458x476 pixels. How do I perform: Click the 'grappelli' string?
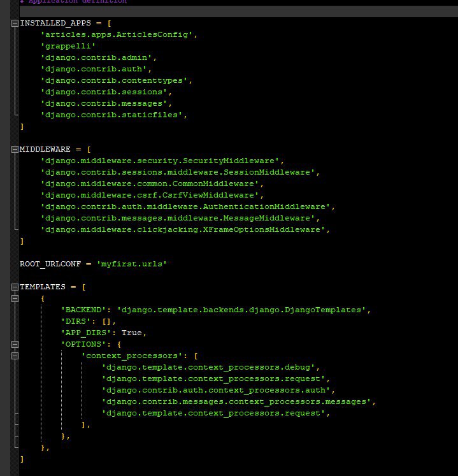pyautogui.click(x=68, y=46)
